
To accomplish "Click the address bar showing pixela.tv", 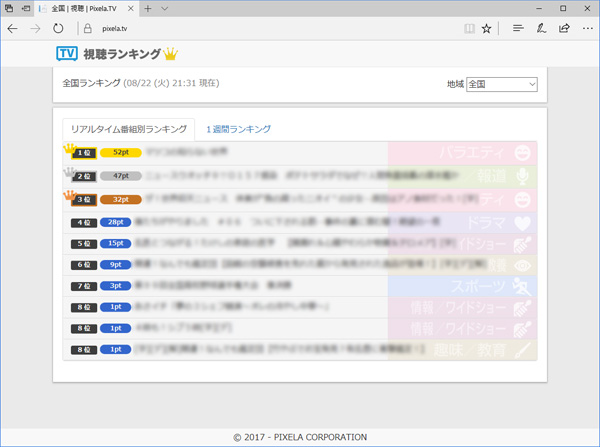I will tap(268, 29).
